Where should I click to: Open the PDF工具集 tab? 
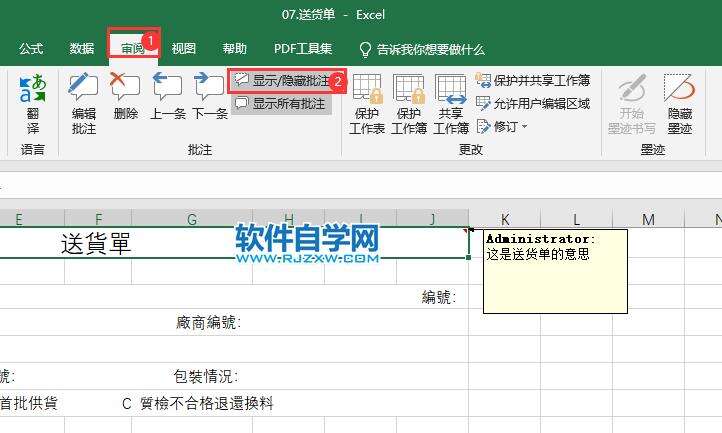pos(303,48)
